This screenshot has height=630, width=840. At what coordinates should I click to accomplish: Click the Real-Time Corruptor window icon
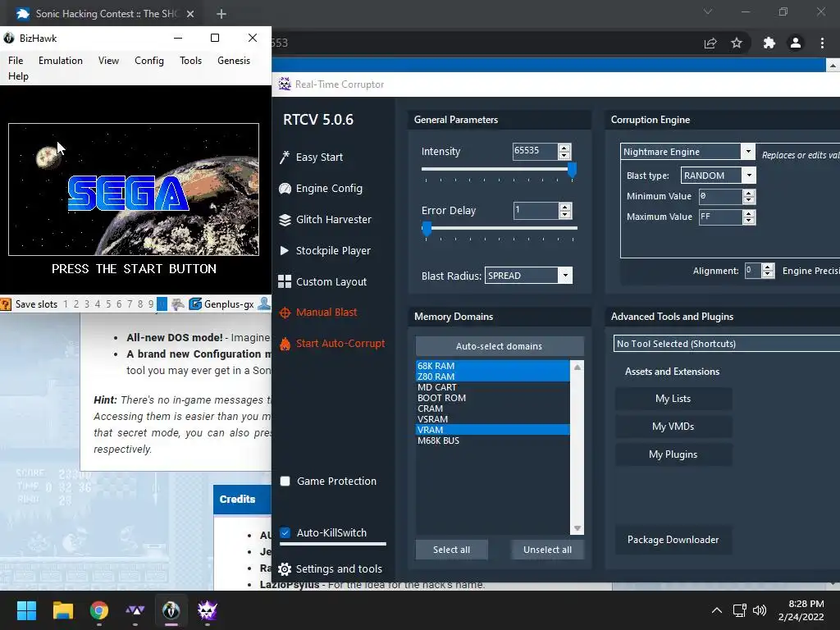pos(284,84)
